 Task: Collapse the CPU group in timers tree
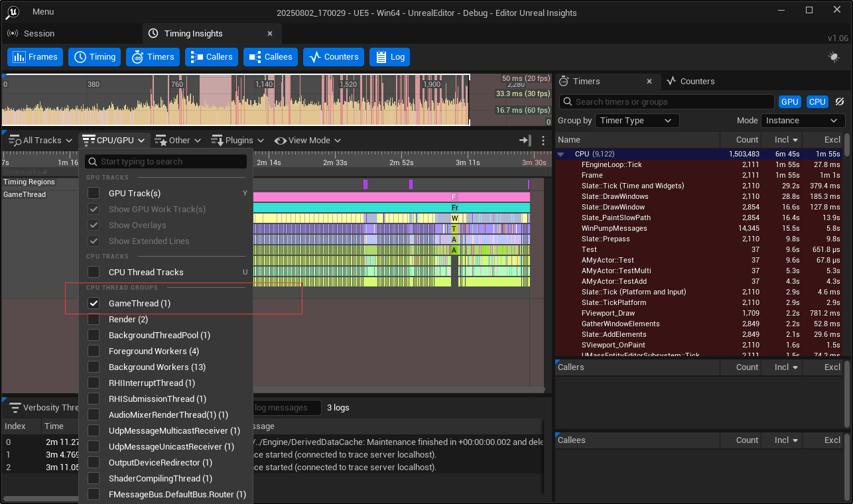[x=561, y=155]
